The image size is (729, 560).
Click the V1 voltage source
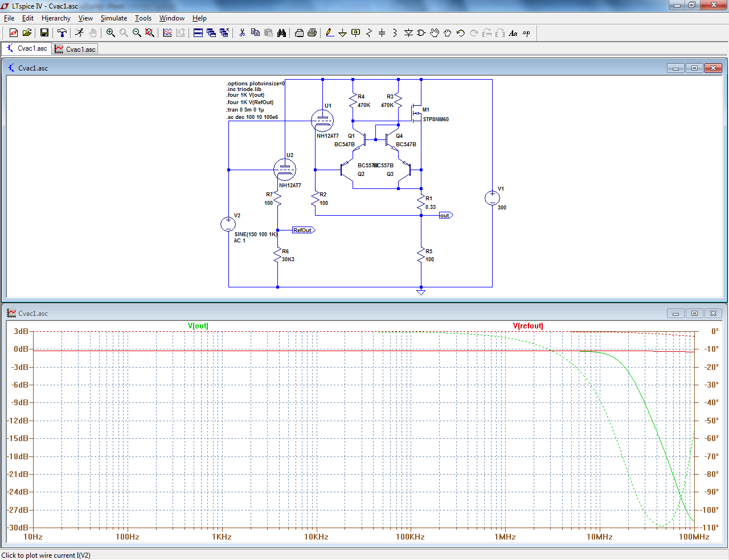pos(492,197)
